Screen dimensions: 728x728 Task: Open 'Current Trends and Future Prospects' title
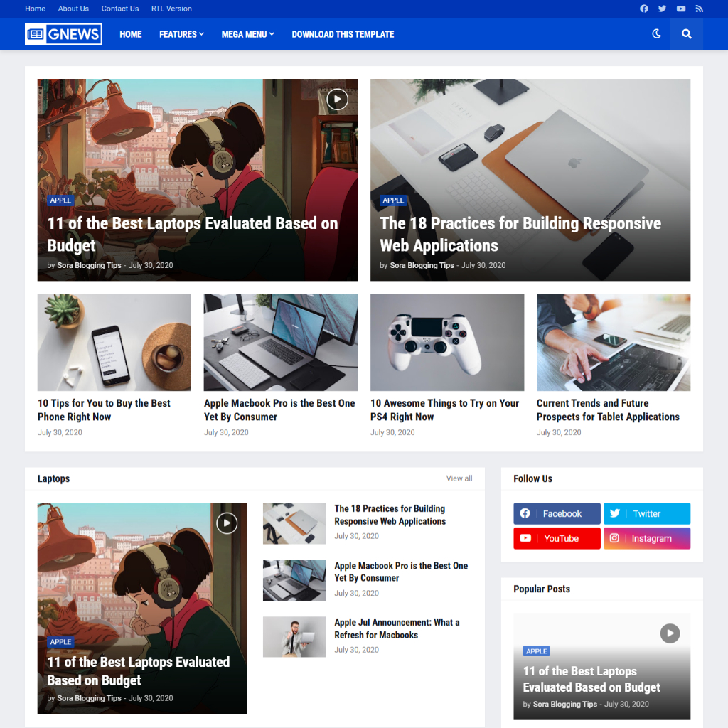click(609, 410)
